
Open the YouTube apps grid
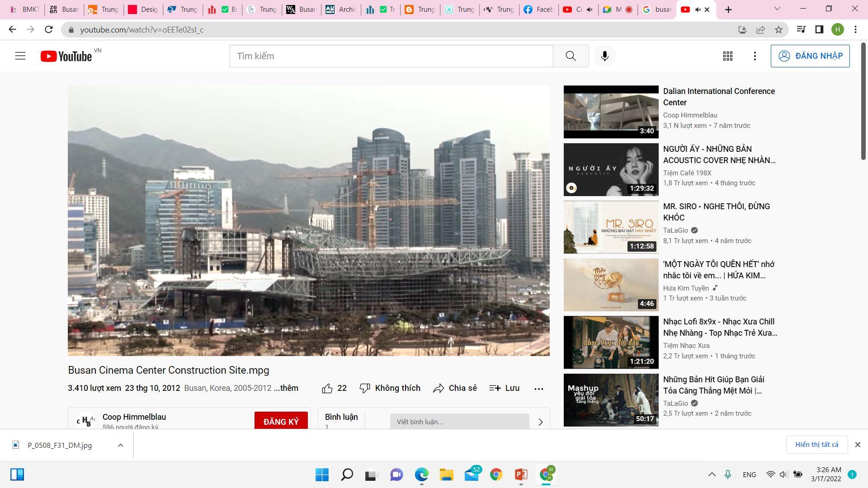727,56
